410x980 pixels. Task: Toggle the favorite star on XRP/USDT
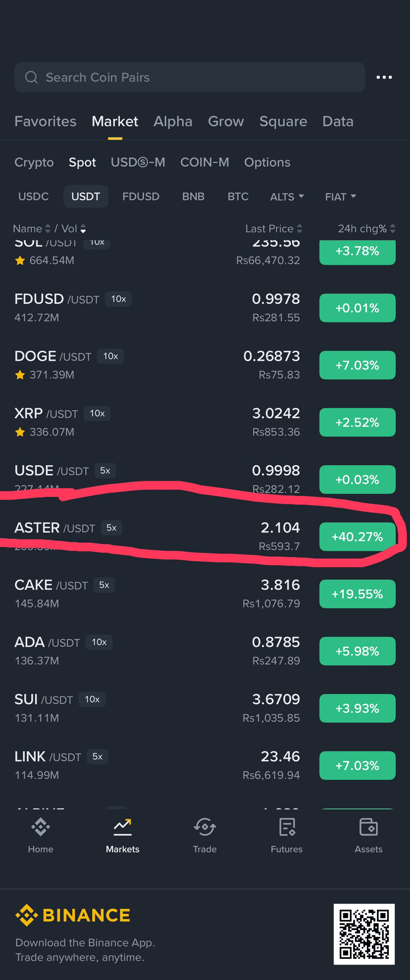pyautogui.click(x=20, y=432)
